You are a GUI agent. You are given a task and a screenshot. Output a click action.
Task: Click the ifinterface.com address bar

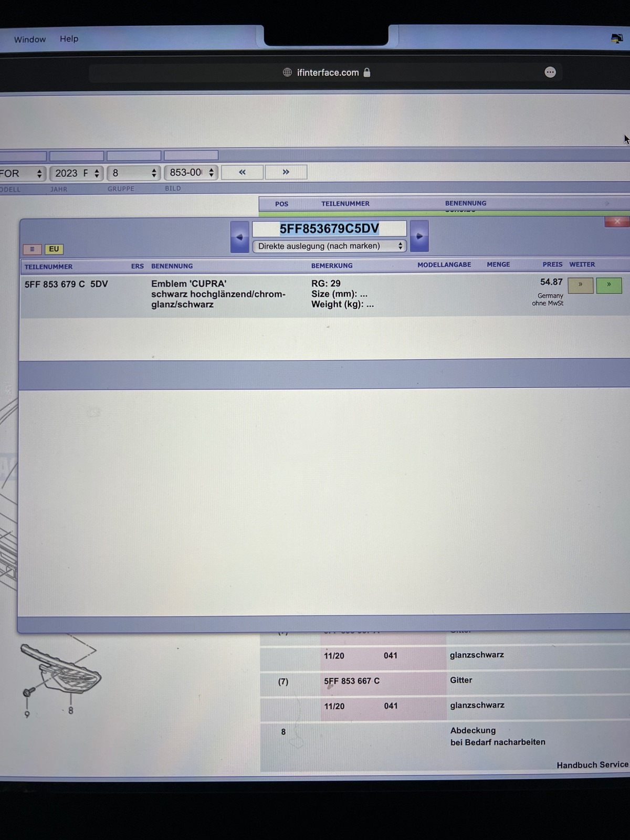point(328,72)
